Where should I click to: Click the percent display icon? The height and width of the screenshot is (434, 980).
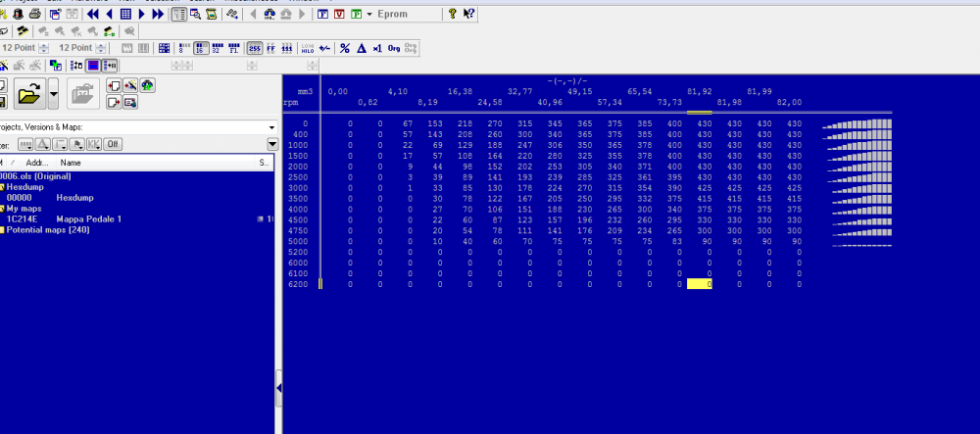[x=345, y=48]
